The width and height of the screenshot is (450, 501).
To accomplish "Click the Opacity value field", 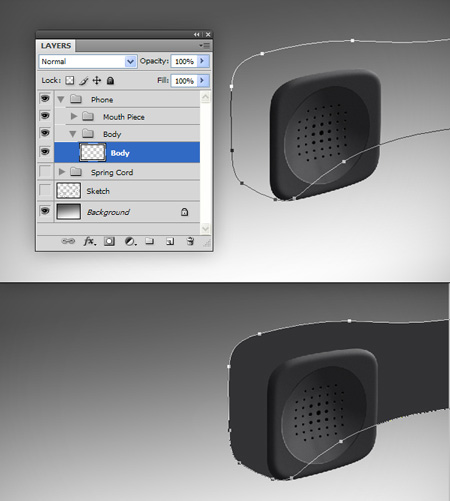I will [184, 61].
